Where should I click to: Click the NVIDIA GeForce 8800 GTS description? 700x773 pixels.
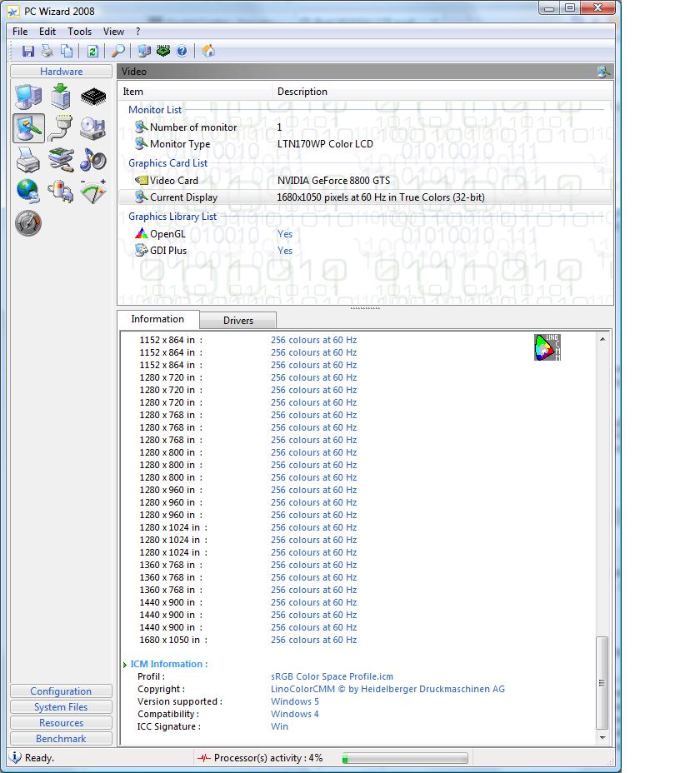[333, 181]
